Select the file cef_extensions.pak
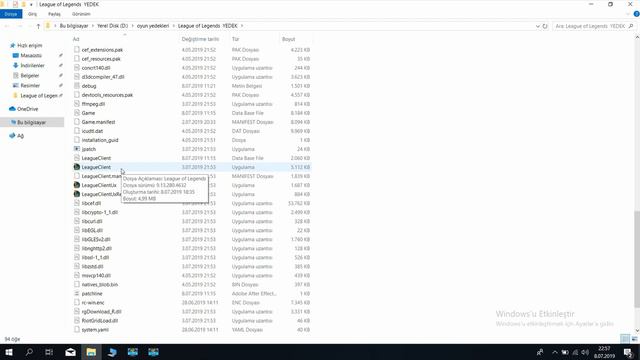 pyautogui.click(x=102, y=50)
